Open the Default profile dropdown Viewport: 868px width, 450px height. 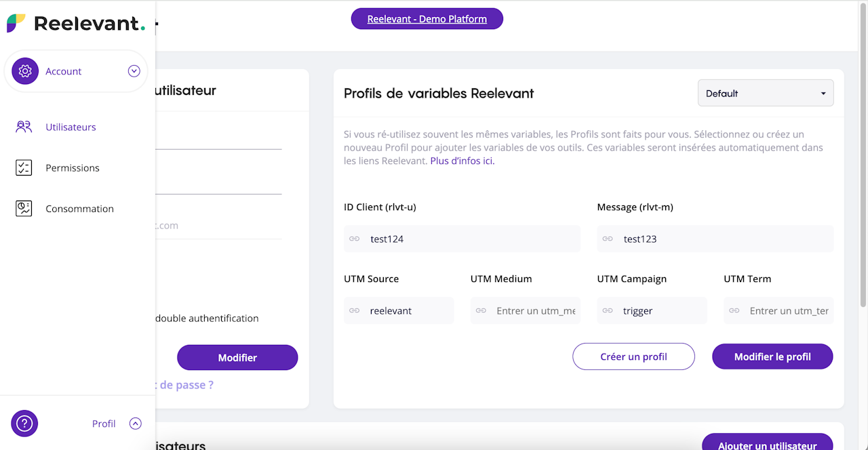(765, 94)
